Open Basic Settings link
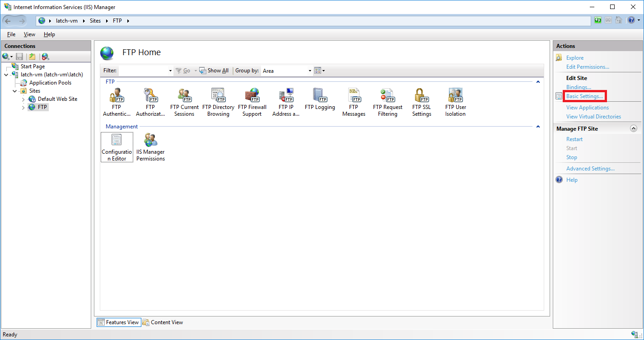The height and width of the screenshot is (340, 644). point(585,96)
